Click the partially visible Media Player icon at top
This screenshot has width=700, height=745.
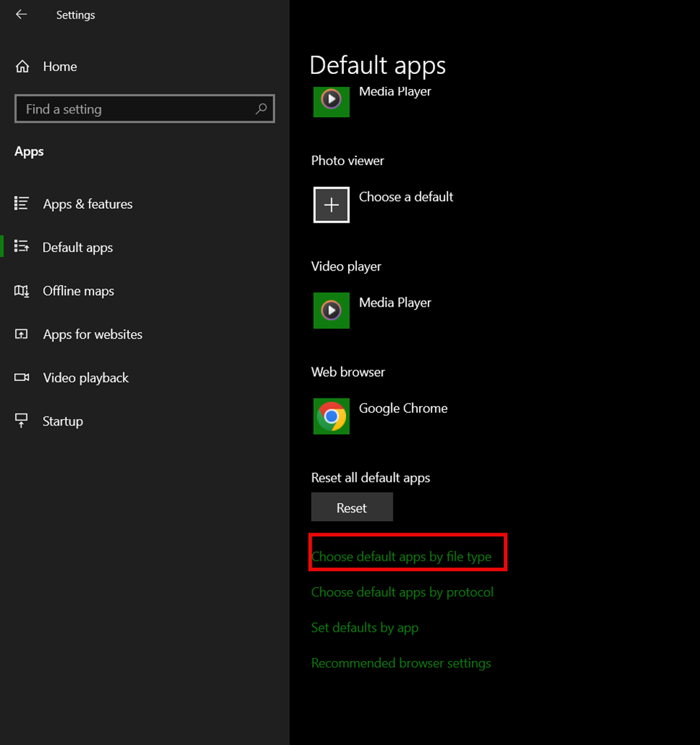[x=331, y=101]
